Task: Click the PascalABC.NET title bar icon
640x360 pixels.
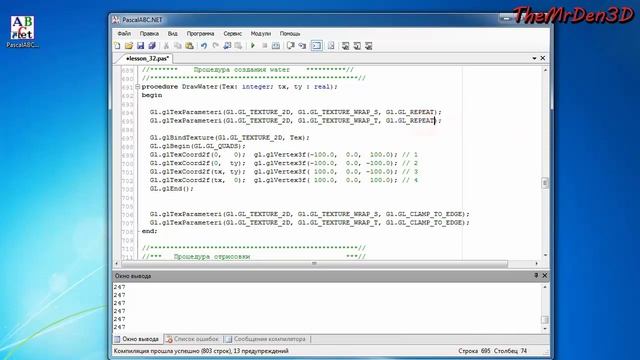Action: click(x=116, y=20)
